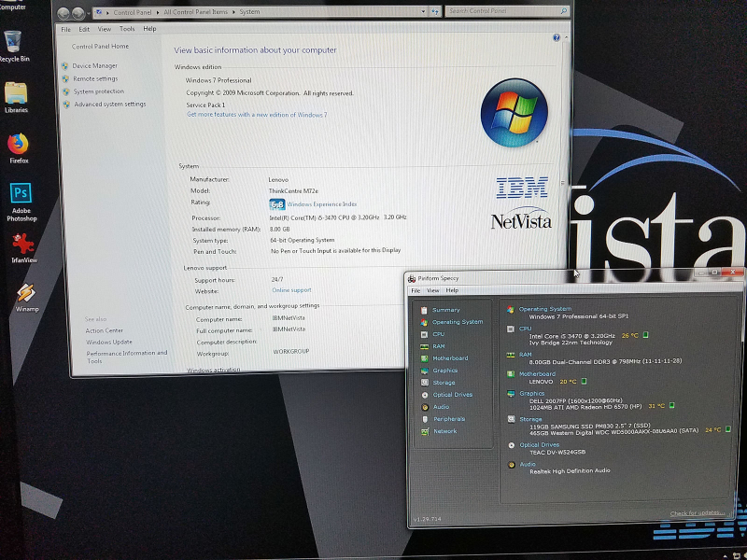Select the RAM icon in Speccy sidebar

pyautogui.click(x=424, y=346)
